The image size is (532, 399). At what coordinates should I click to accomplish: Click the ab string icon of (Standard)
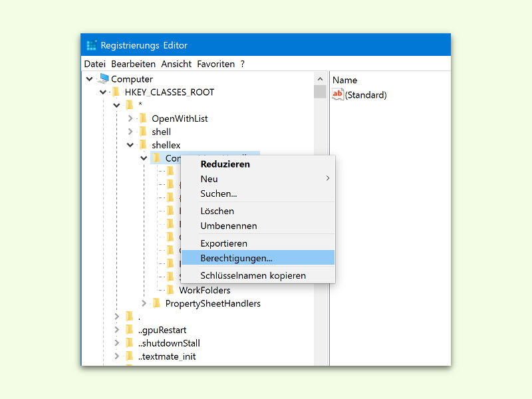[x=338, y=94]
